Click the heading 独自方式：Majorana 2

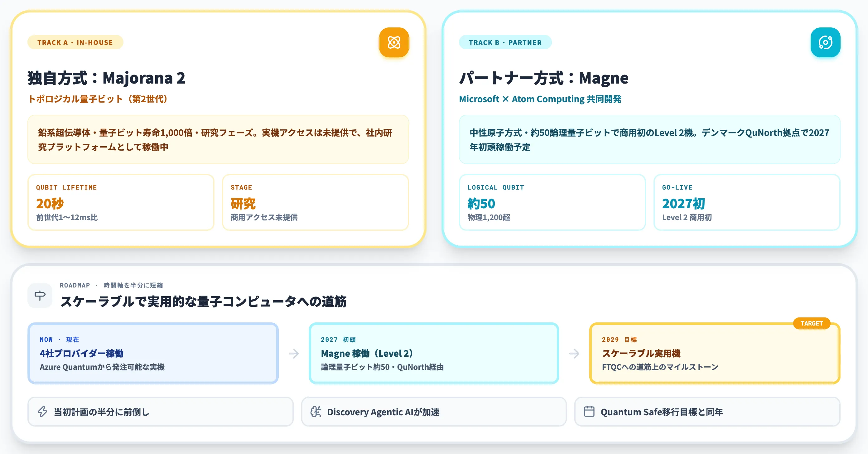pos(107,78)
